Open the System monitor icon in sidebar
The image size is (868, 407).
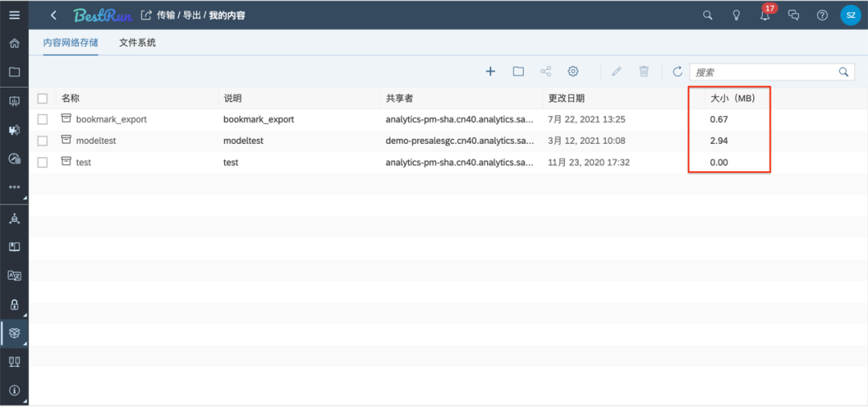pyautogui.click(x=14, y=362)
